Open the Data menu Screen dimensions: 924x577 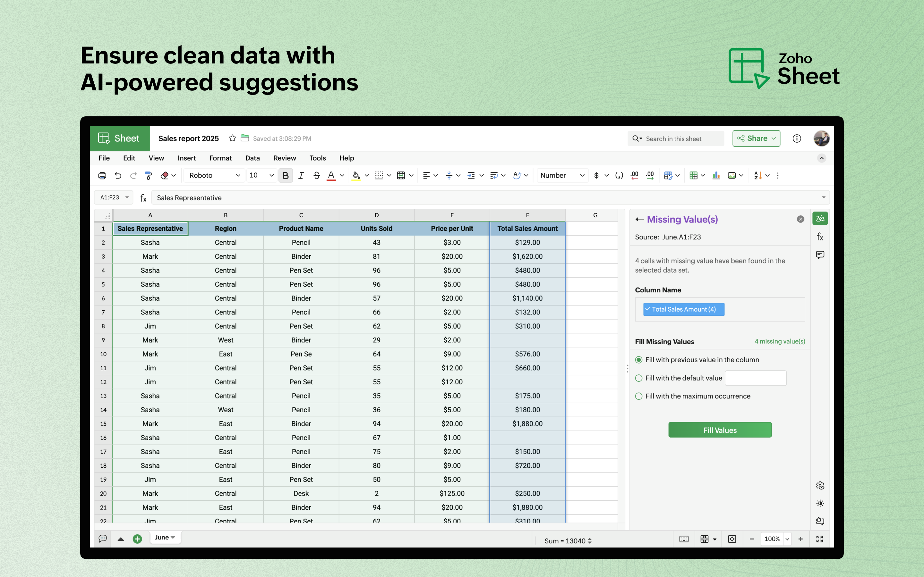point(252,158)
